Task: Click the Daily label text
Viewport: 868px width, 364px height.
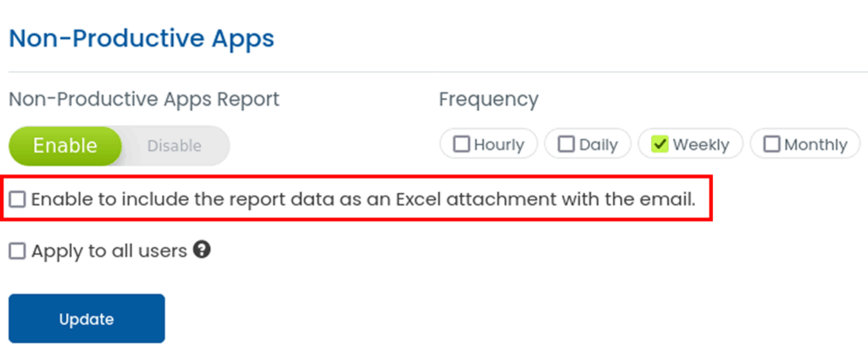Action: point(598,145)
